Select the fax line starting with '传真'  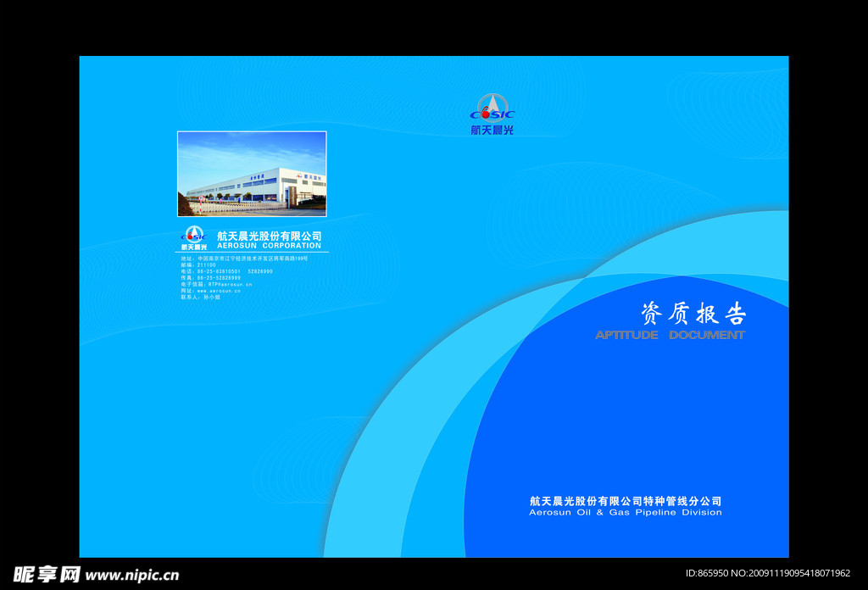click(210, 278)
